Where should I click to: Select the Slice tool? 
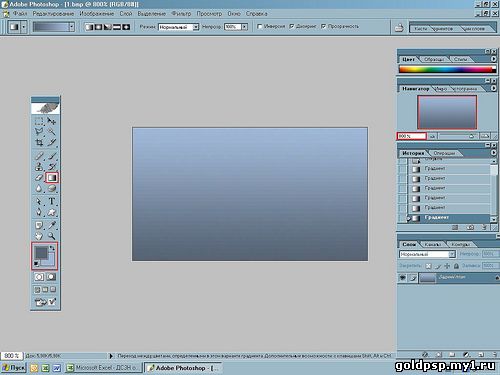pyautogui.click(x=51, y=142)
